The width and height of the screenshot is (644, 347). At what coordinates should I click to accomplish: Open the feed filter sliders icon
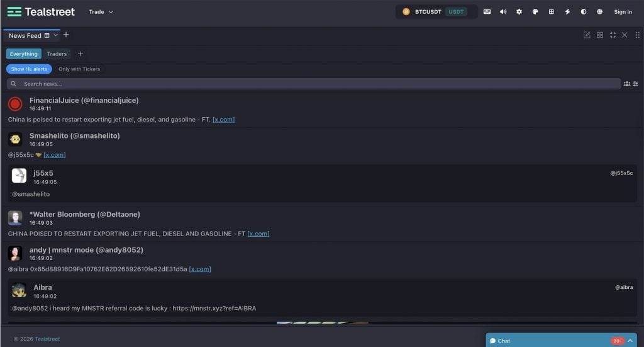click(x=636, y=84)
